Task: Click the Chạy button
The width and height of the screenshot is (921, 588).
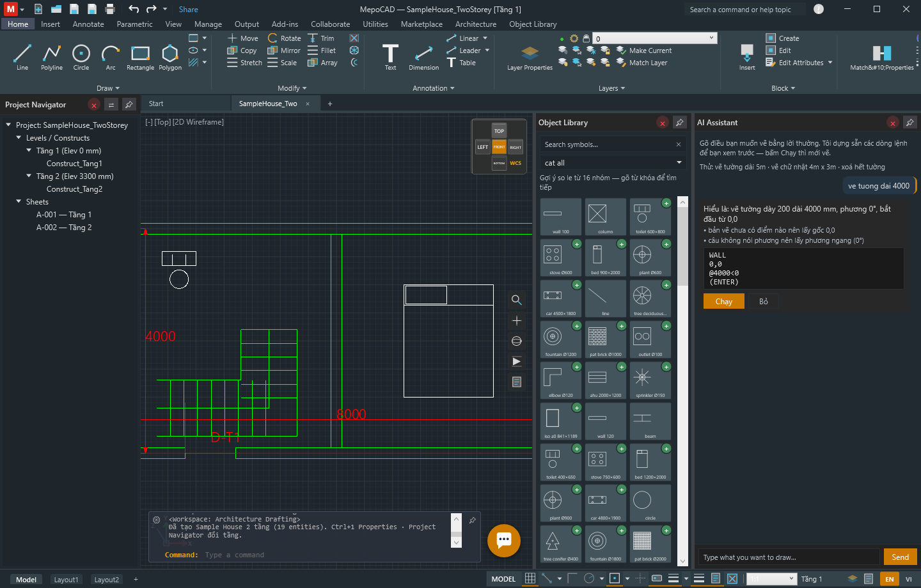Action: click(x=724, y=301)
